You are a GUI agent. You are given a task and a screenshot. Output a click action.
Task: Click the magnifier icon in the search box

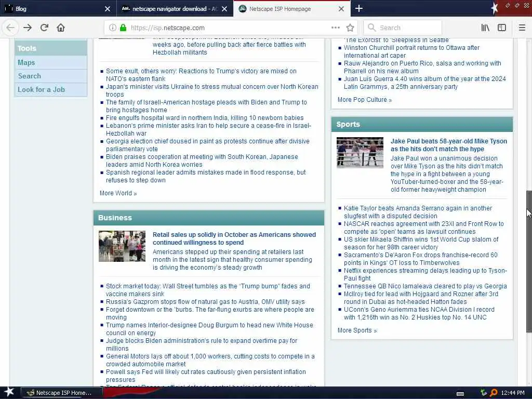[x=371, y=28]
